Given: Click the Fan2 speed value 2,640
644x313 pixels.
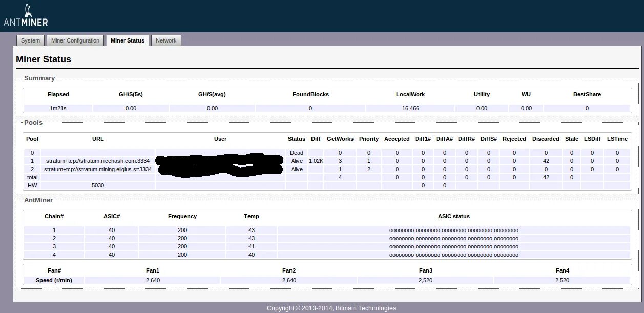Looking at the screenshot, I should click(289, 280).
